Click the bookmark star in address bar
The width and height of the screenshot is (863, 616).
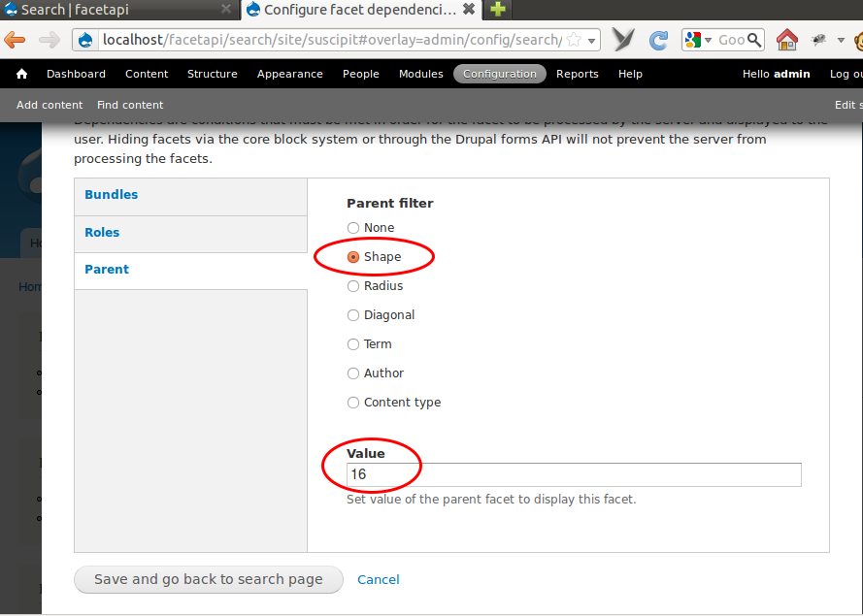[574, 40]
